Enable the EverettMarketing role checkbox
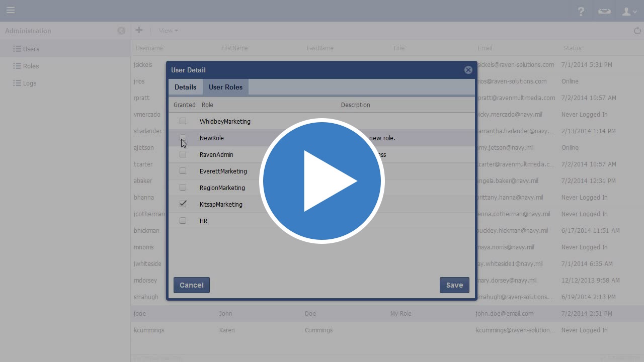Image resolution: width=644 pixels, height=362 pixels. coord(183,171)
